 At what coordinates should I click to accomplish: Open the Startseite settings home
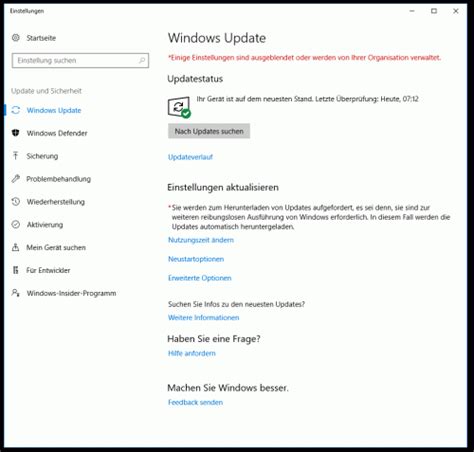coord(41,38)
